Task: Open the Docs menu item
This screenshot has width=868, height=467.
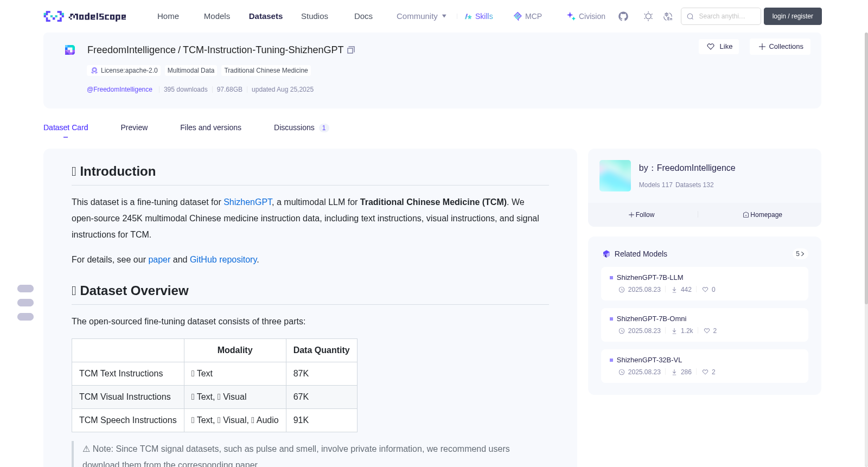Action: click(x=363, y=16)
